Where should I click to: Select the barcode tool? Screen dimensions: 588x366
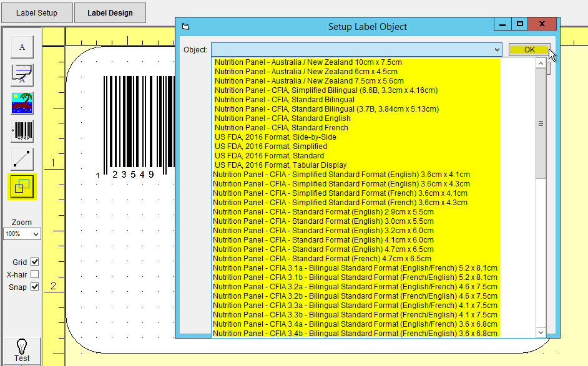coord(22,131)
